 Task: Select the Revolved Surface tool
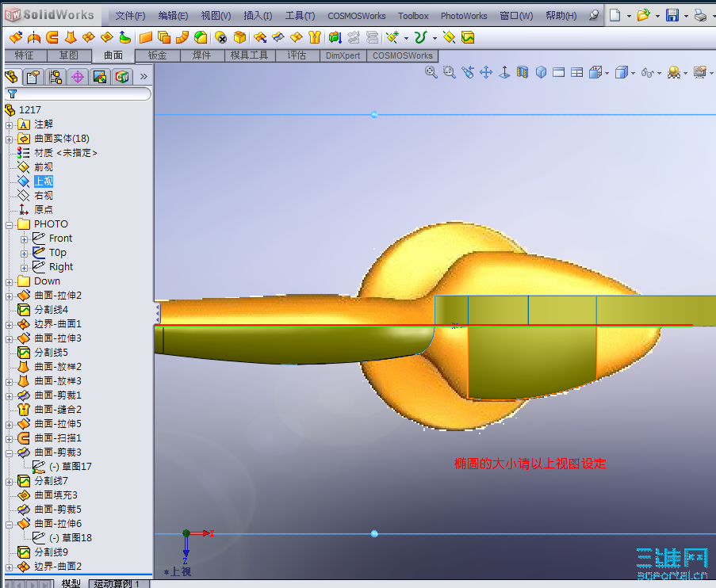[34, 37]
